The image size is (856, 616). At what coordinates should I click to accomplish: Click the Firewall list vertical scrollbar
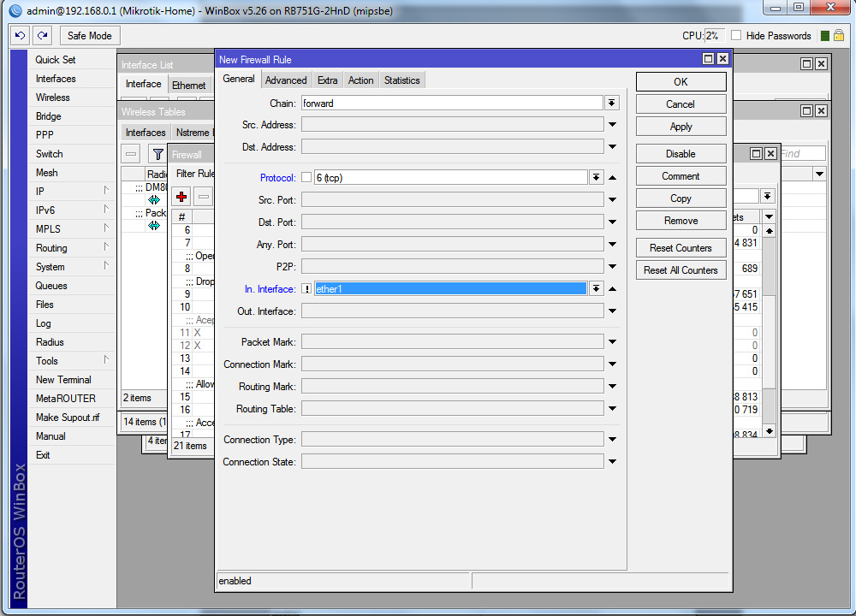(x=769, y=325)
